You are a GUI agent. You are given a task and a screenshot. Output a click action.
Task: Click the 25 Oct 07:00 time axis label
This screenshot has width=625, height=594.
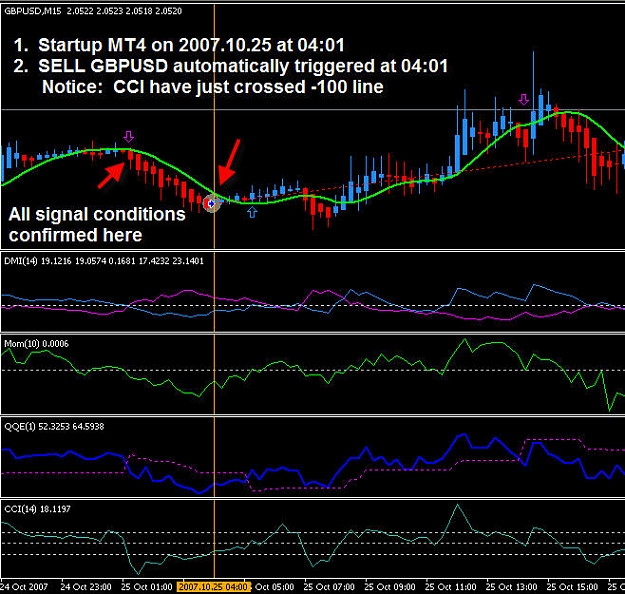point(329,587)
